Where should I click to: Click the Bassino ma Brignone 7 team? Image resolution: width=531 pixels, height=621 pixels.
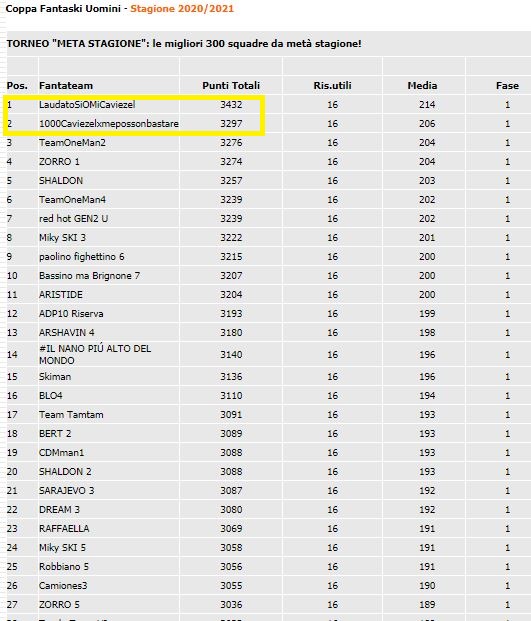pyautogui.click(x=89, y=276)
